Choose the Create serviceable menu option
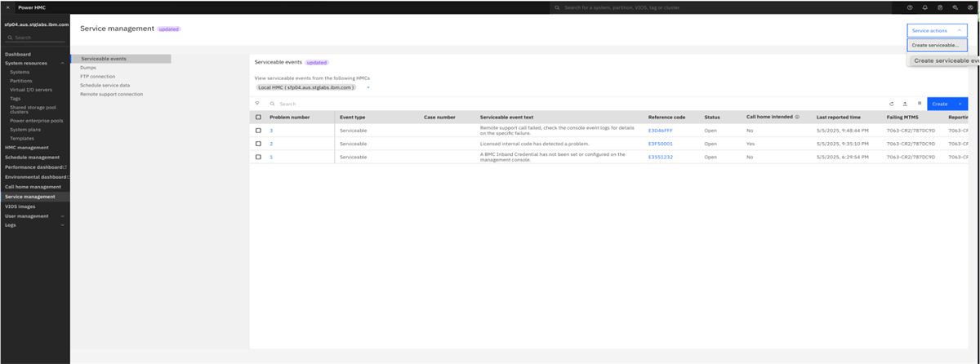The height and width of the screenshot is (364, 980). 936,45
